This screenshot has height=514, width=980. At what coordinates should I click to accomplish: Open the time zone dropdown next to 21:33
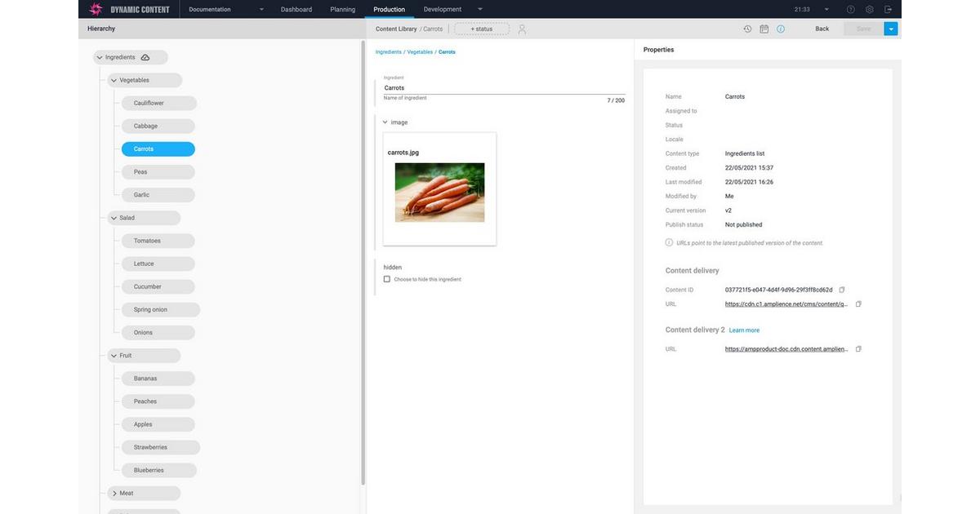[826, 10]
